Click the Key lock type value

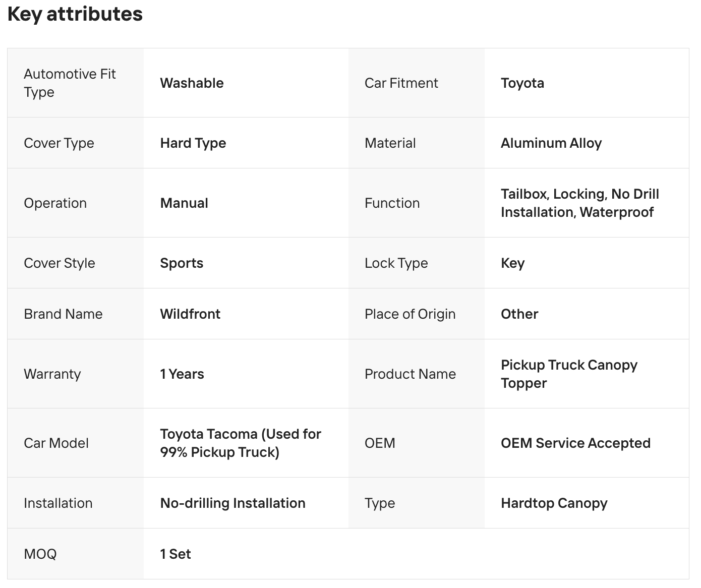[x=512, y=263]
